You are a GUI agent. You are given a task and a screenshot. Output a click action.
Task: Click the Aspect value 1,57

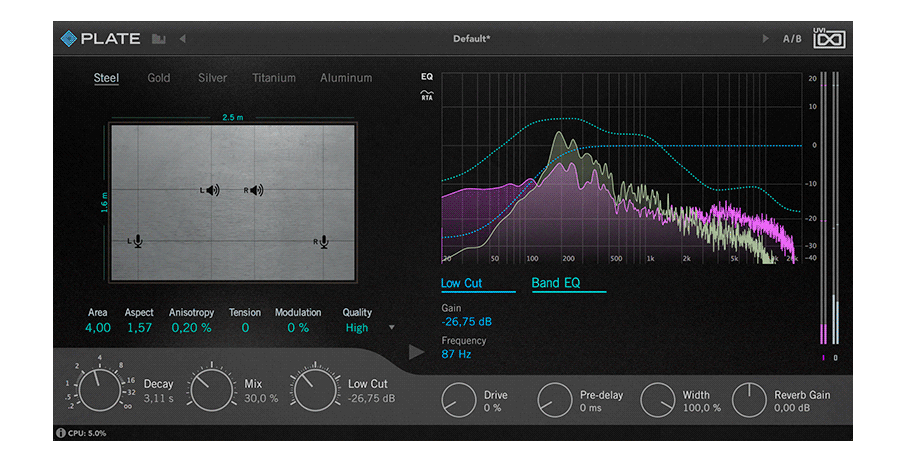pyautogui.click(x=139, y=328)
